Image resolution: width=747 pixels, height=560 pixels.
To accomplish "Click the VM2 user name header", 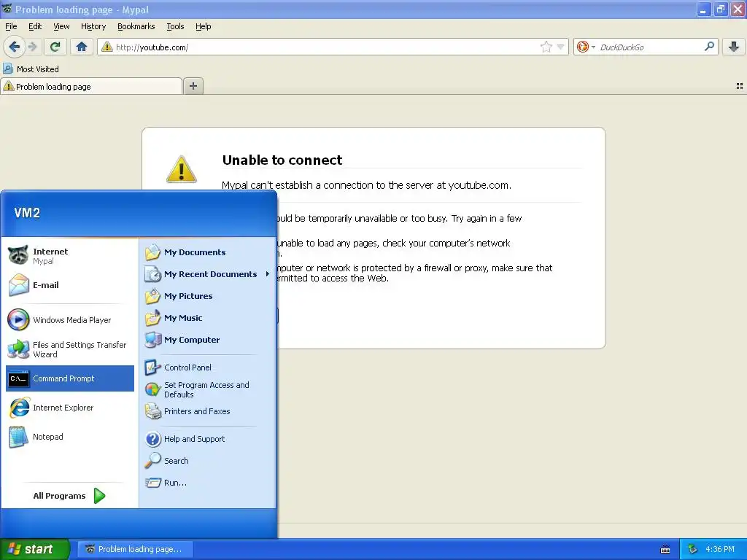I will [x=27, y=213].
